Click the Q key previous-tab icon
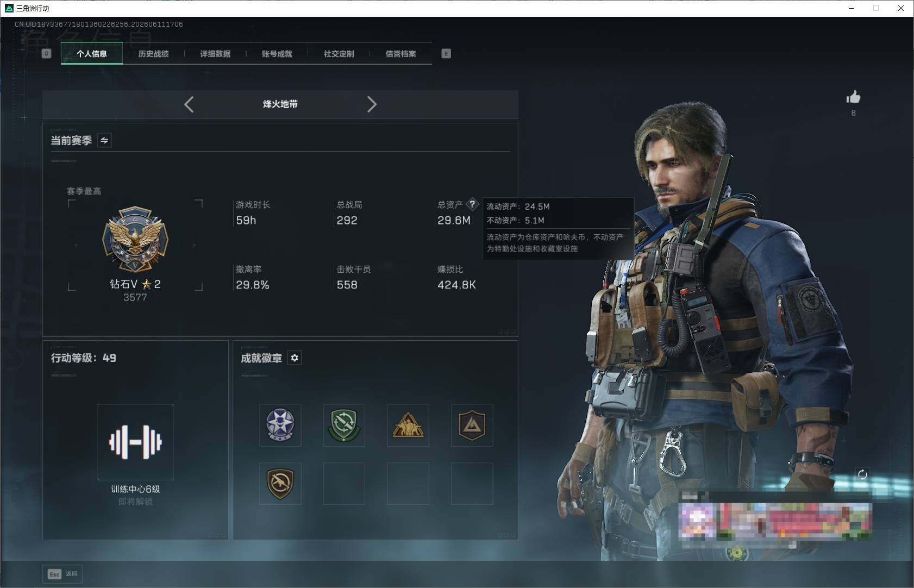 (47, 54)
